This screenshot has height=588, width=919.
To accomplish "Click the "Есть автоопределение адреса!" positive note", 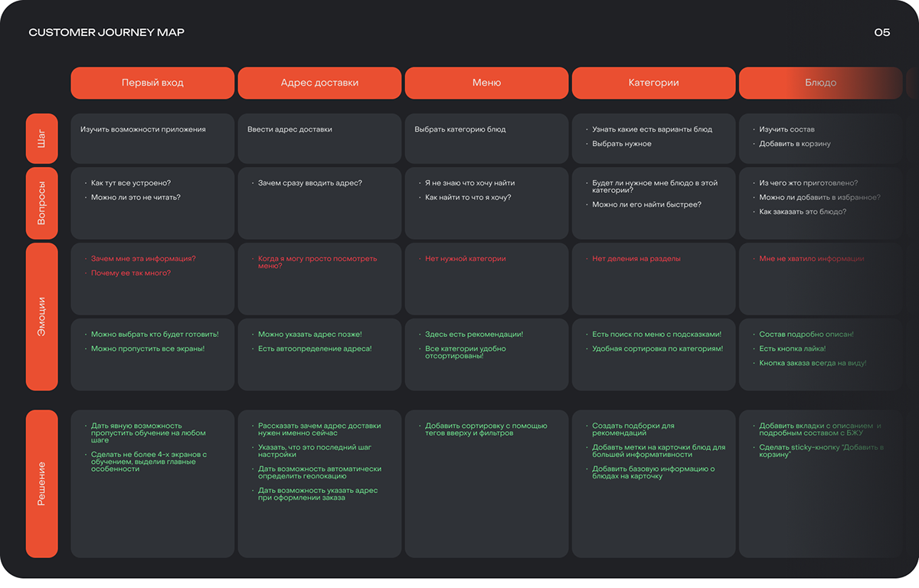I will tap(315, 349).
